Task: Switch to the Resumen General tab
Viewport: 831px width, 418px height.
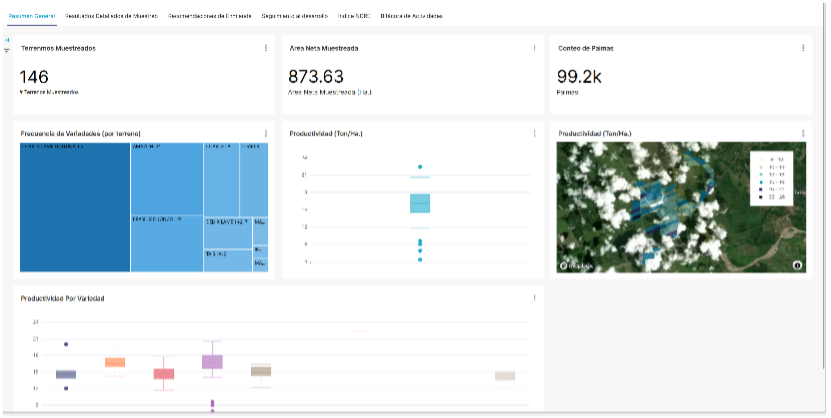Action: click(32, 17)
